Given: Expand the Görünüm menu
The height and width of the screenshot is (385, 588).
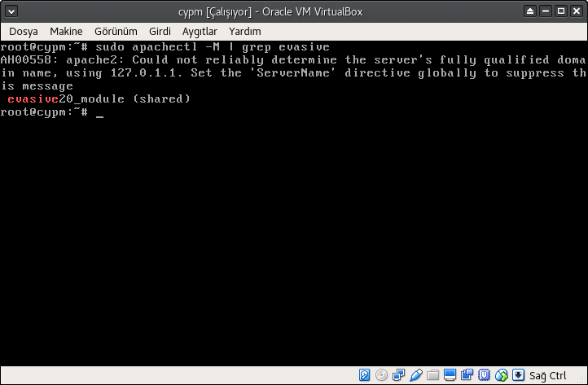Looking at the screenshot, I should [118, 31].
